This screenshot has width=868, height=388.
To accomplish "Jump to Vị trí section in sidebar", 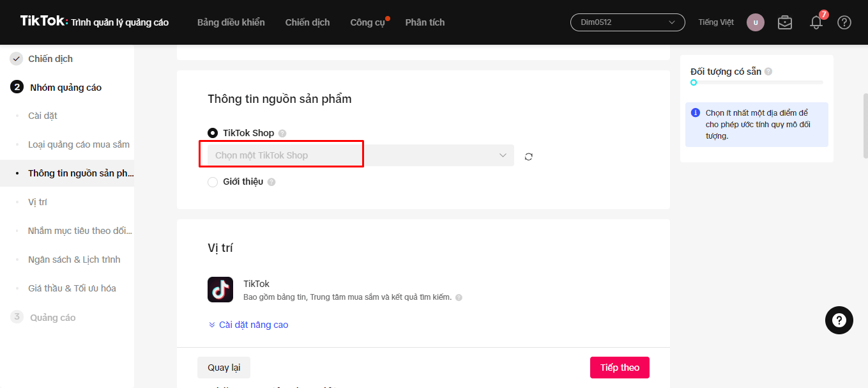I will coord(38,202).
